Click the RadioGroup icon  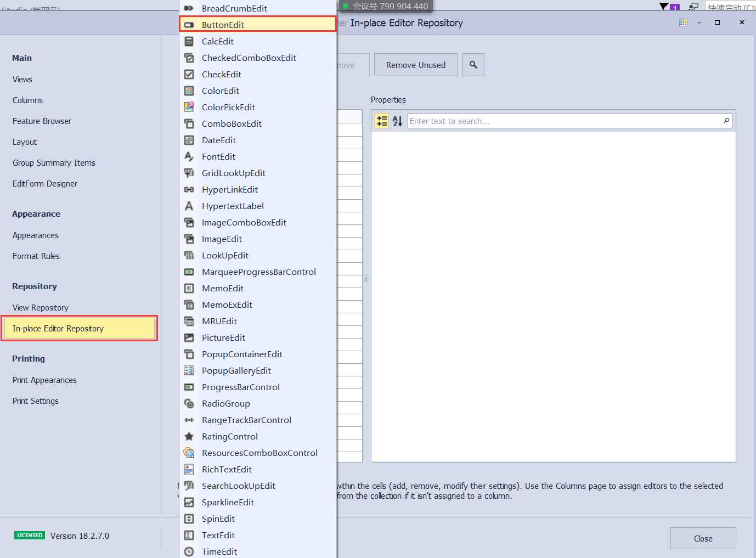(189, 403)
